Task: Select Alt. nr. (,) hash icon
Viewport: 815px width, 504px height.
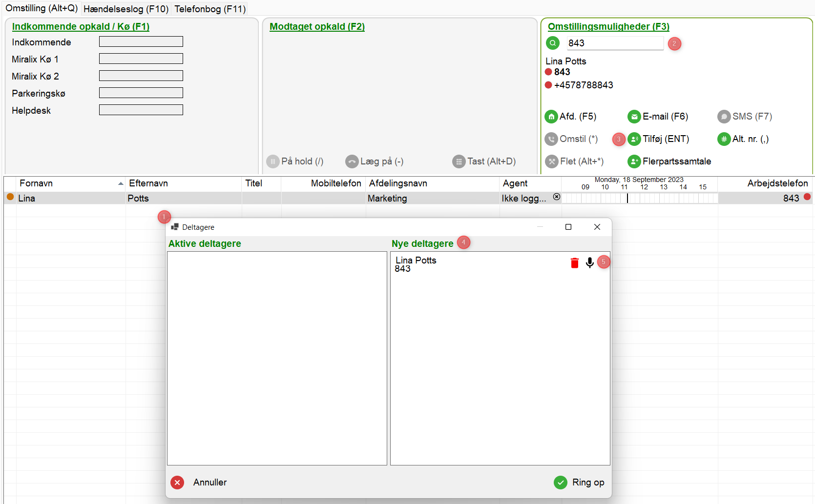Action: [724, 139]
